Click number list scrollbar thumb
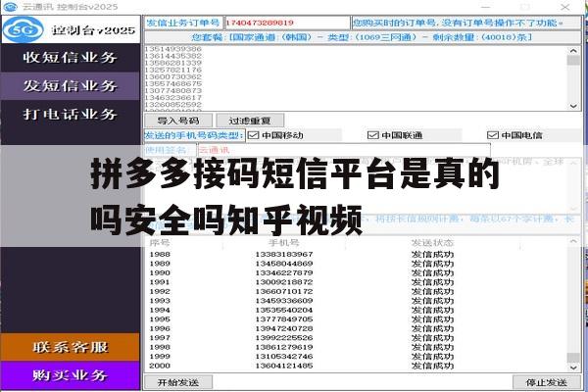The image size is (588, 392). (573, 60)
